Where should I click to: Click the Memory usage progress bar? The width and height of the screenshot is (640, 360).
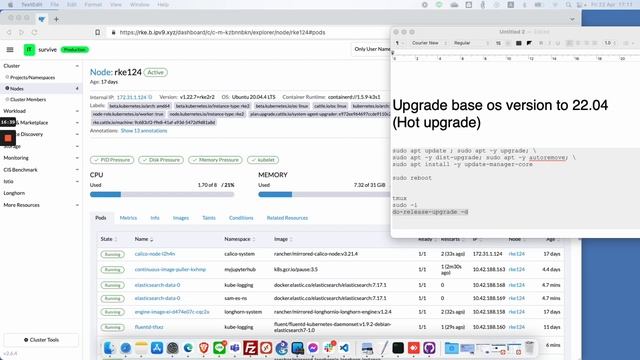coord(324,194)
